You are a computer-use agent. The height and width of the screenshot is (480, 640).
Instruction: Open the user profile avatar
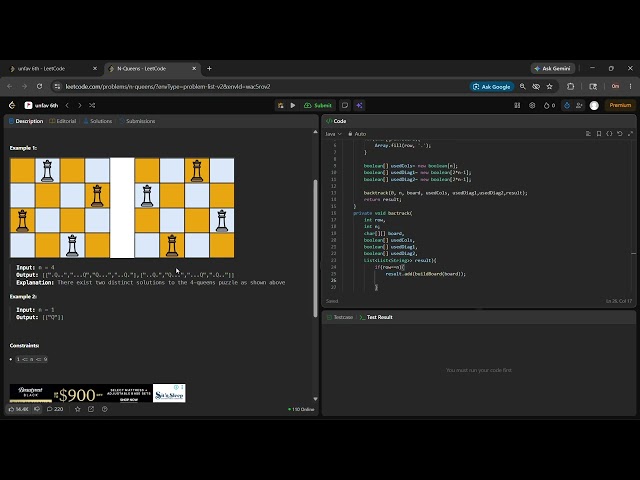click(594, 105)
